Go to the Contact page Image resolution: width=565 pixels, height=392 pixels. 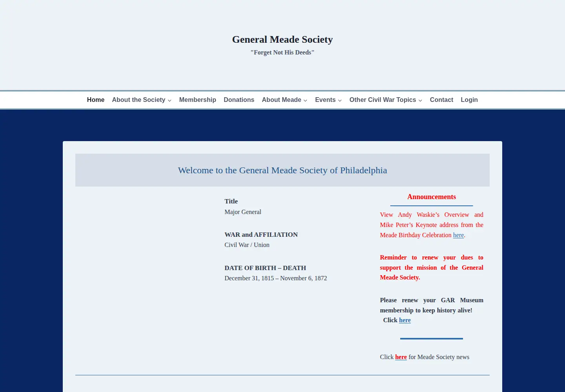click(x=441, y=100)
